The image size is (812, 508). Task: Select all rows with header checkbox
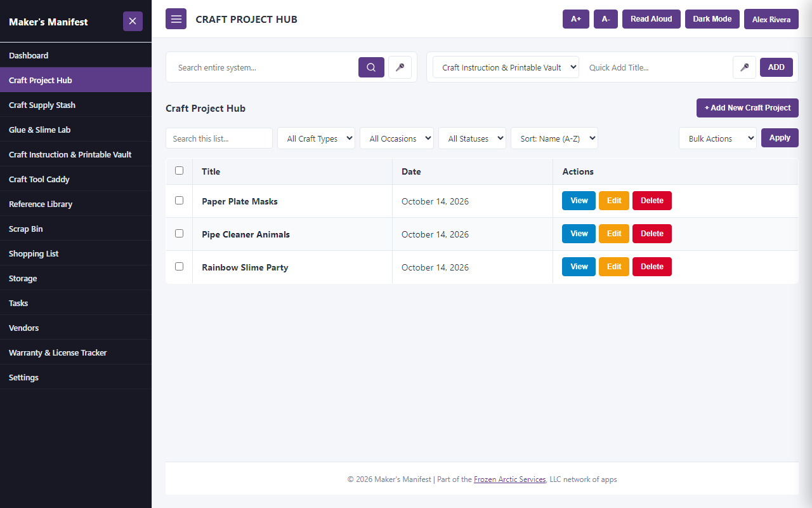click(x=179, y=171)
